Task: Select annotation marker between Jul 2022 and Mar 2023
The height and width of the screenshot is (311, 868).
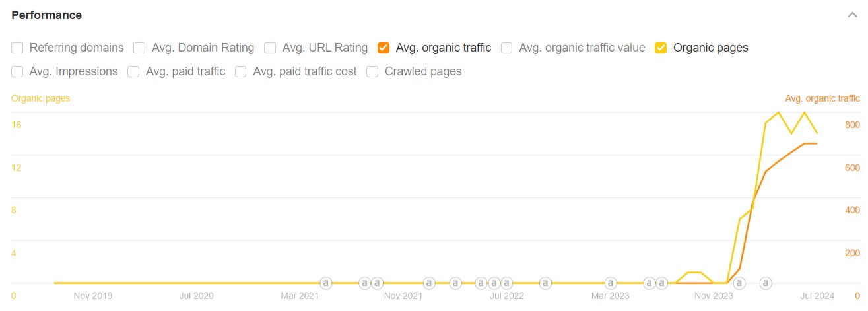Action: click(545, 283)
